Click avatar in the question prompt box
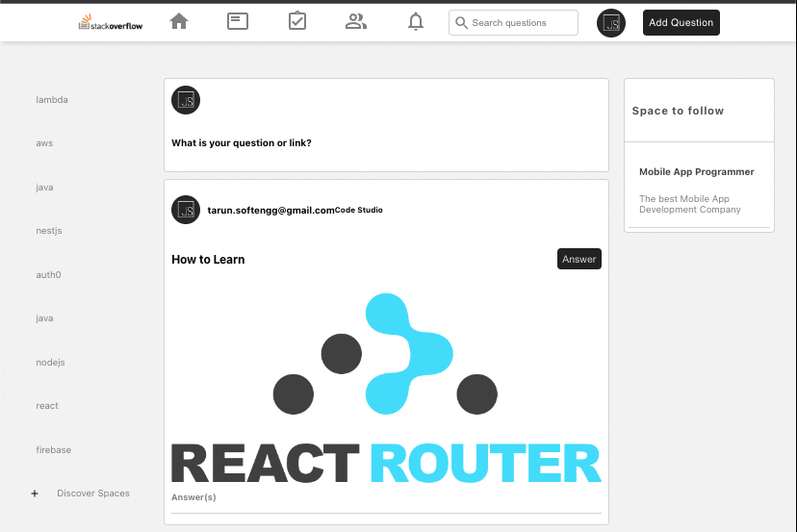Viewport: 797px width, 532px height. (x=186, y=100)
